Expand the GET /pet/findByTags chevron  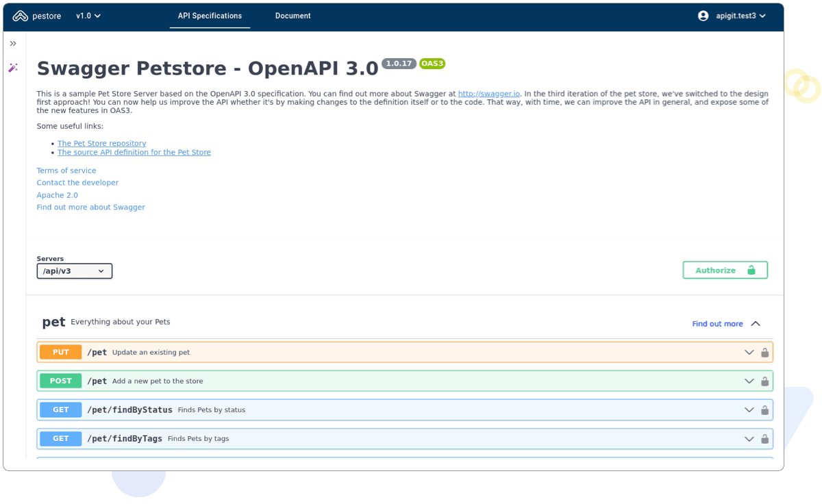point(749,439)
